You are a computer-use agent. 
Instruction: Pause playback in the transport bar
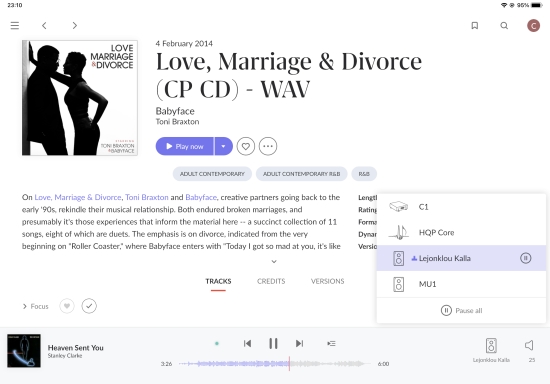pos(273,344)
